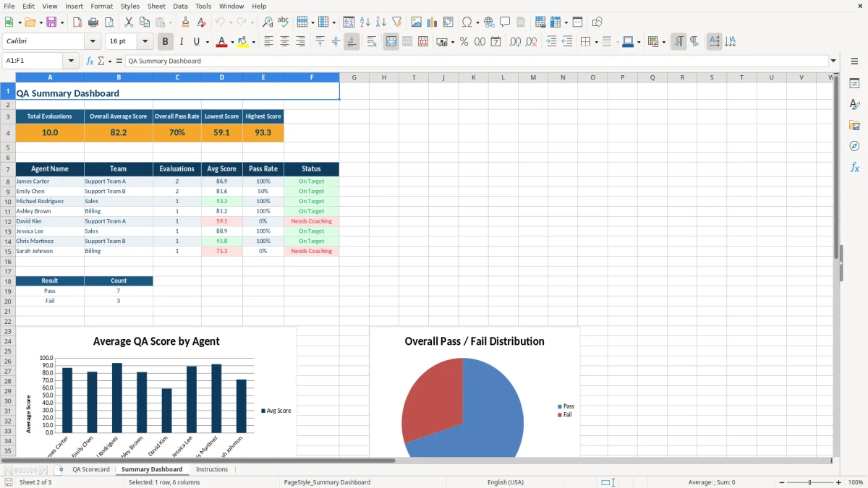
Task: Select the Clone Formatting paintbrush
Action: tap(186, 22)
